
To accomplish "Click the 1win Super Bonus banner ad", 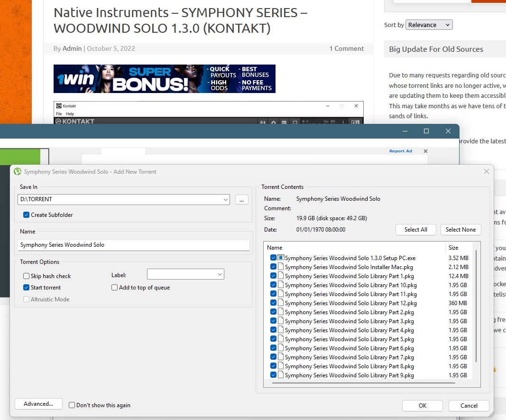I will (165, 79).
